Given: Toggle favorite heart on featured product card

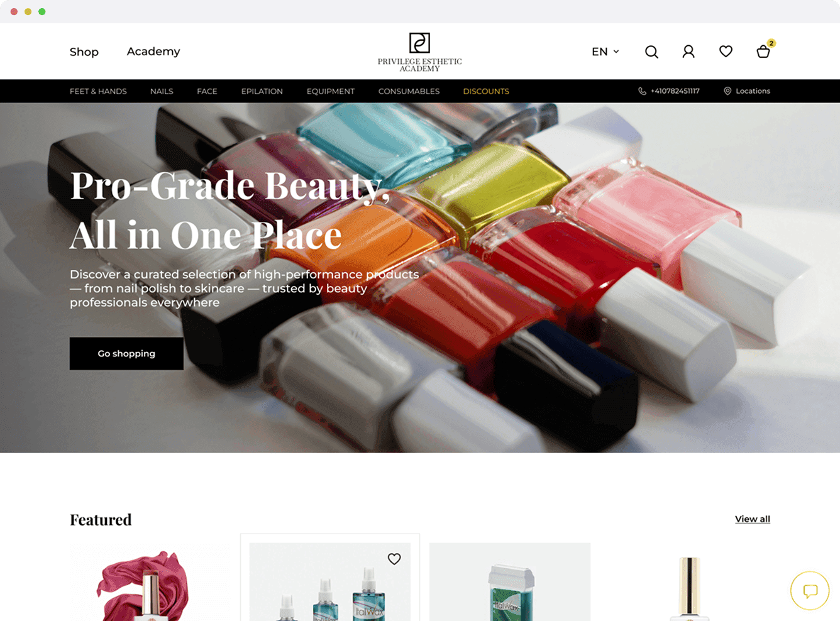Looking at the screenshot, I should (x=394, y=559).
